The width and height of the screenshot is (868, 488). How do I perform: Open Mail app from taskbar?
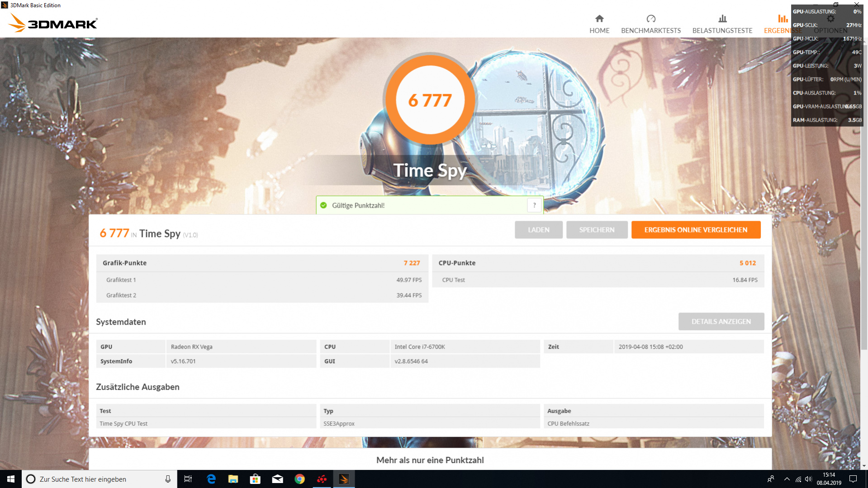(x=277, y=479)
